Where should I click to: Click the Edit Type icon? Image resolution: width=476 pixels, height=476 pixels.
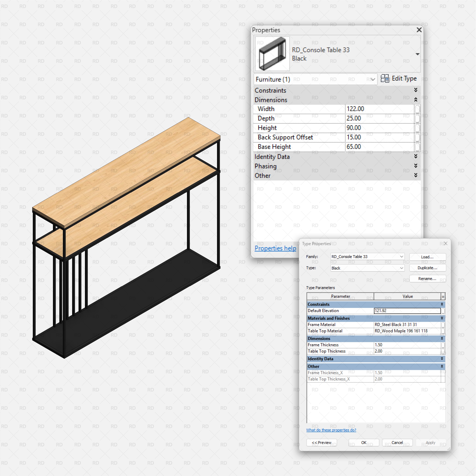click(x=385, y=79)
